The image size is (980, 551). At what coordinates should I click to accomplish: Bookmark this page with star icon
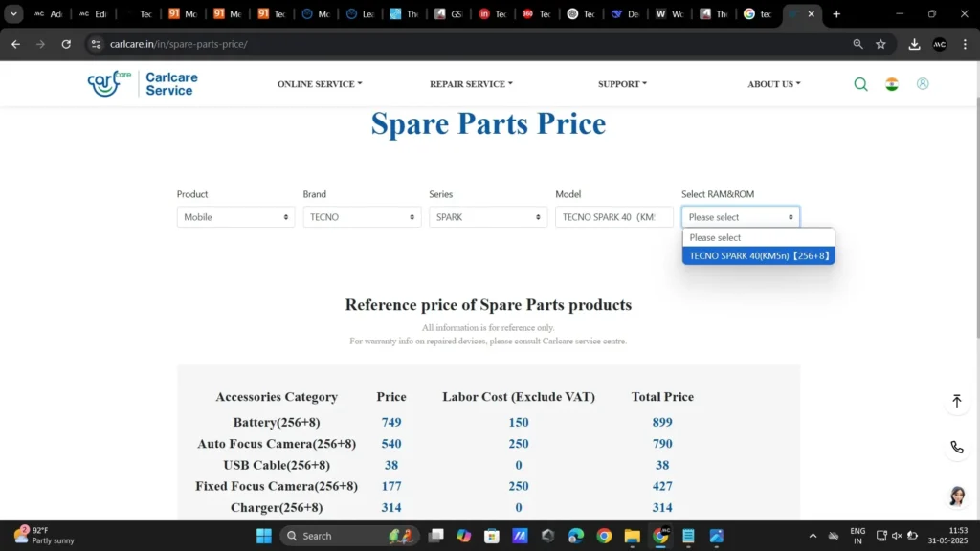pyautogui.click(x=880, y=44)
